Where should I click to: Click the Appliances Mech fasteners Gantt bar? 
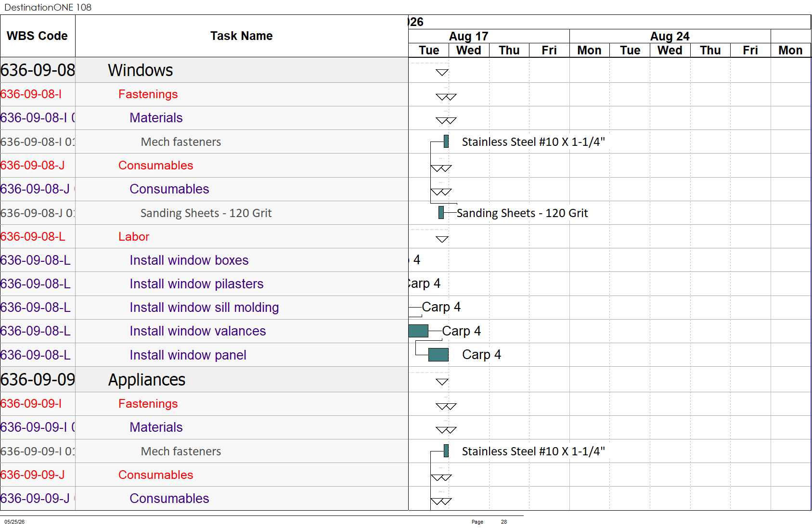point(446,451)
